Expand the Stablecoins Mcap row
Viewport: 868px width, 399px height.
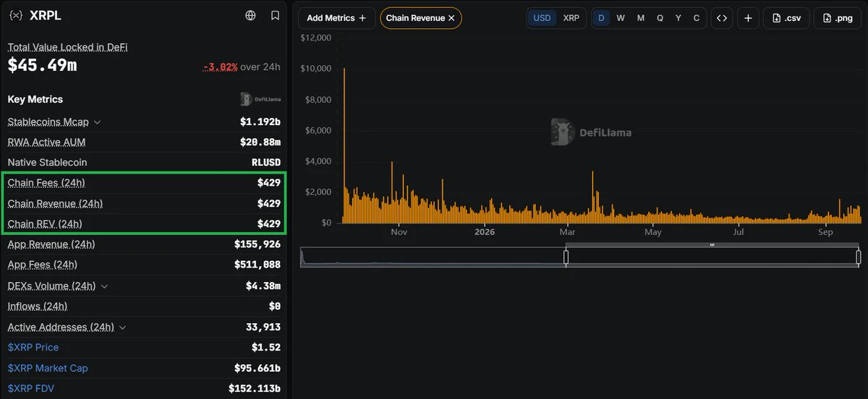[98, 122]
